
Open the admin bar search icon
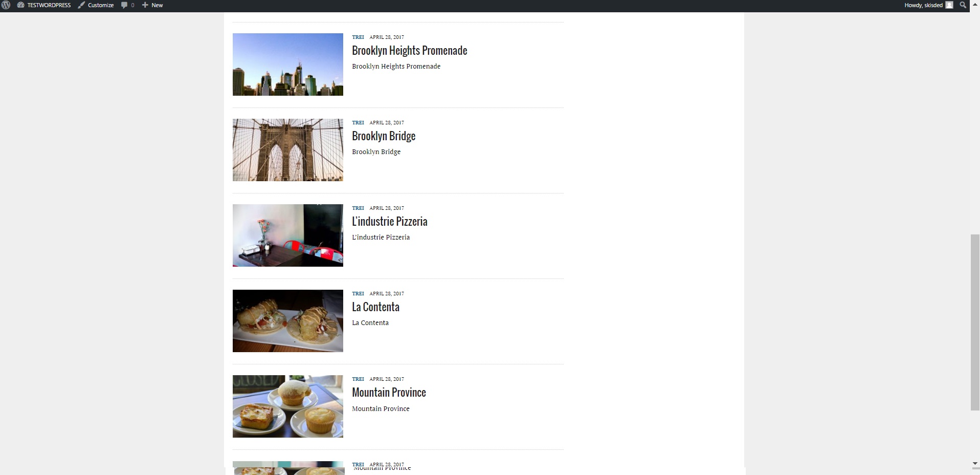(963, 5)
